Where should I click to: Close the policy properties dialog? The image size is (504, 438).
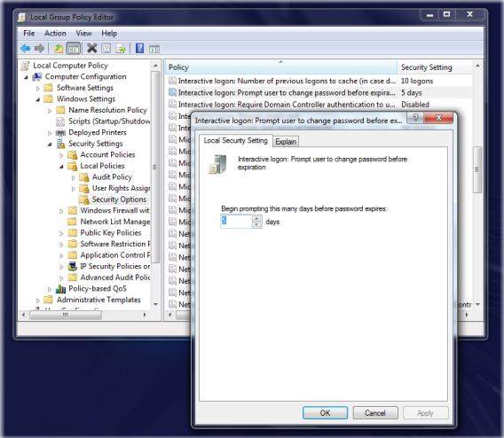pos(438,118)
